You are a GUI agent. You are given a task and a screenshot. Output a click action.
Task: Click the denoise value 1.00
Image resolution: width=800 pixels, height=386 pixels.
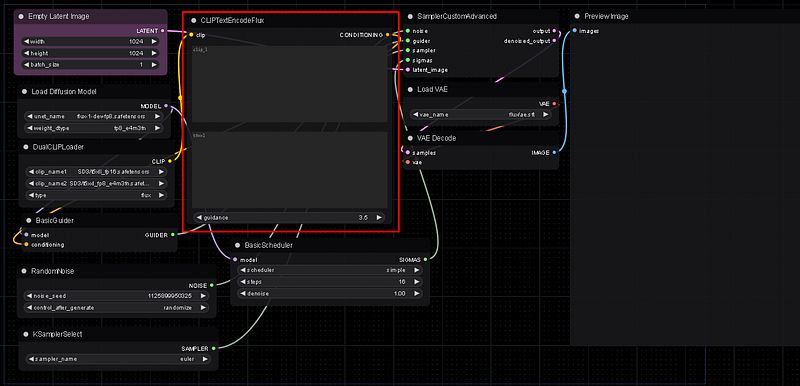coord(399,294)
